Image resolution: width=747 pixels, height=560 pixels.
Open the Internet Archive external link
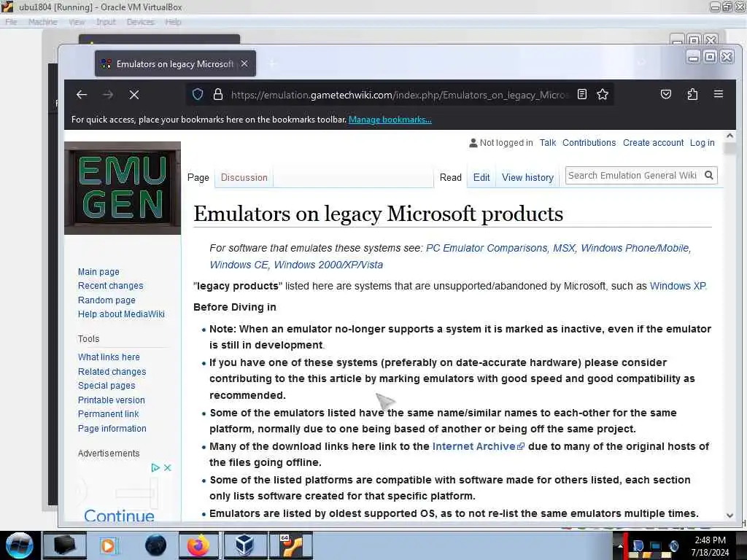[479, 447]
